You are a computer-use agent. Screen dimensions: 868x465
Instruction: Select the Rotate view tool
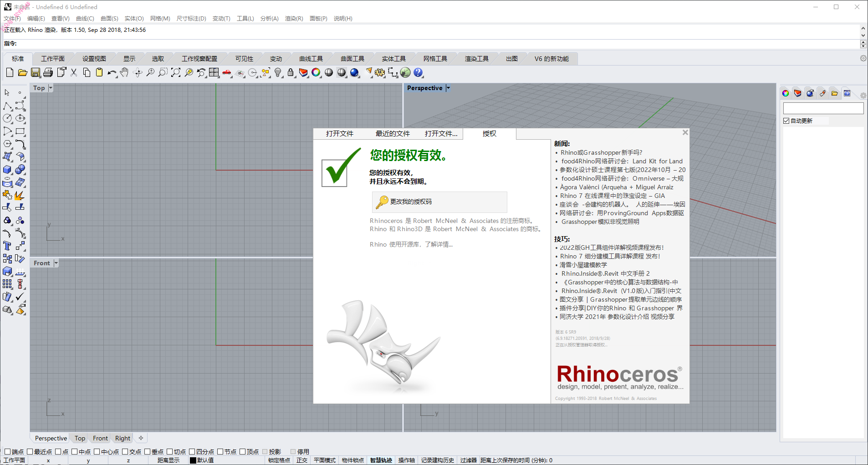coord(138,72)
